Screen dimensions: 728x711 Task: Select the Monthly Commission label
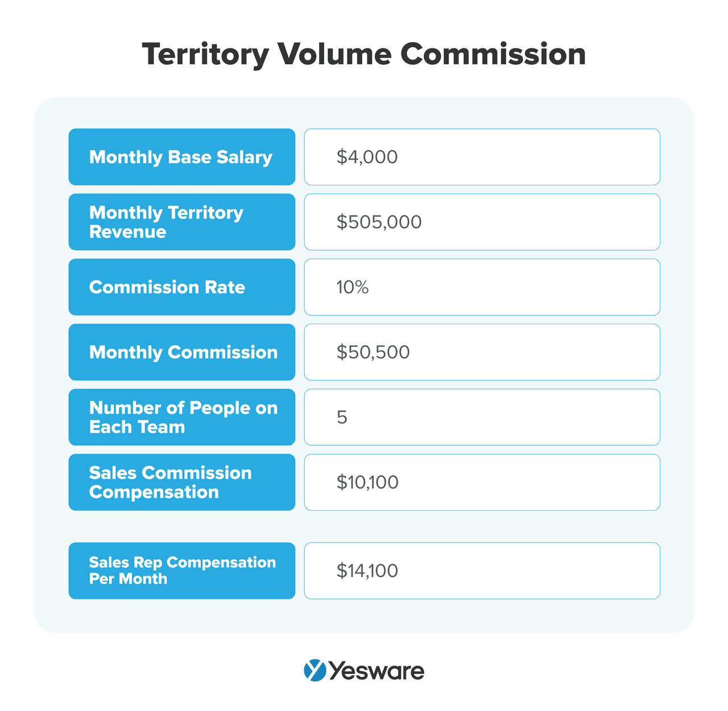(181, 352)
